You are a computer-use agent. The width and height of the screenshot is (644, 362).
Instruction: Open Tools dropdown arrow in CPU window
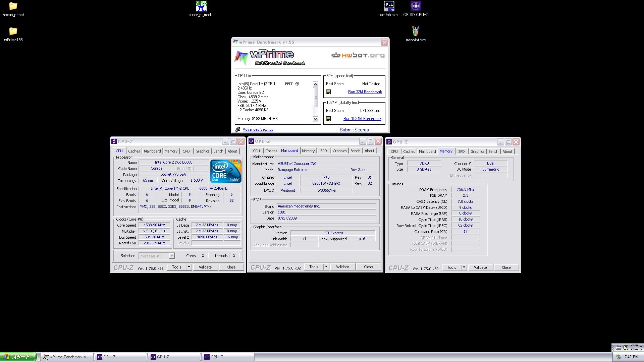[x=189, y=267]
